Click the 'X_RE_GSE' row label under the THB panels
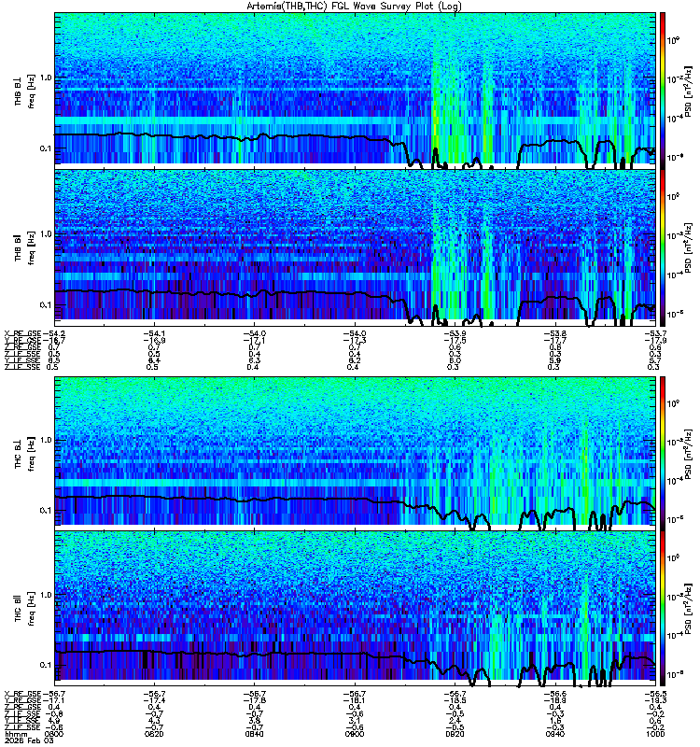 [x=22, y=333]
